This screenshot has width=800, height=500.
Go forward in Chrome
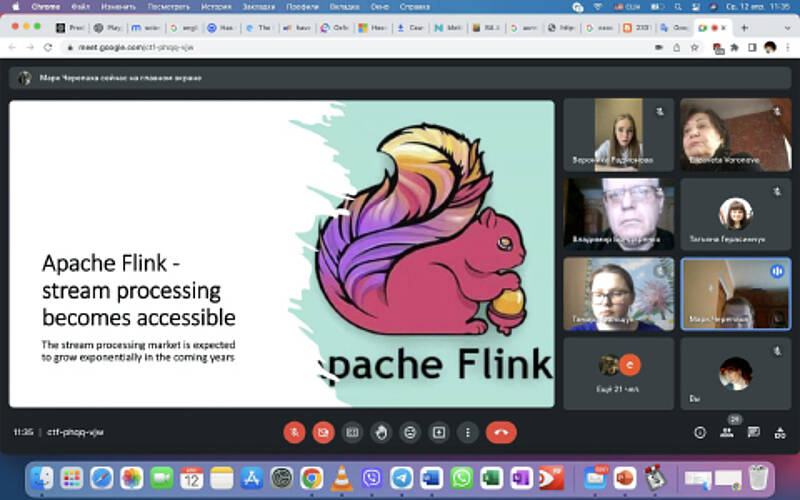(x=30, y=47)
